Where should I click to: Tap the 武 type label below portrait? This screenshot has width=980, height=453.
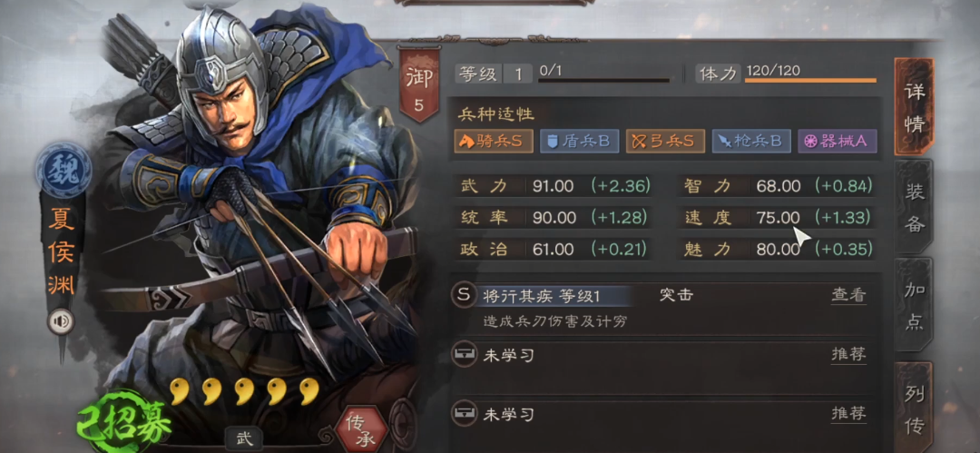(244, 438)
